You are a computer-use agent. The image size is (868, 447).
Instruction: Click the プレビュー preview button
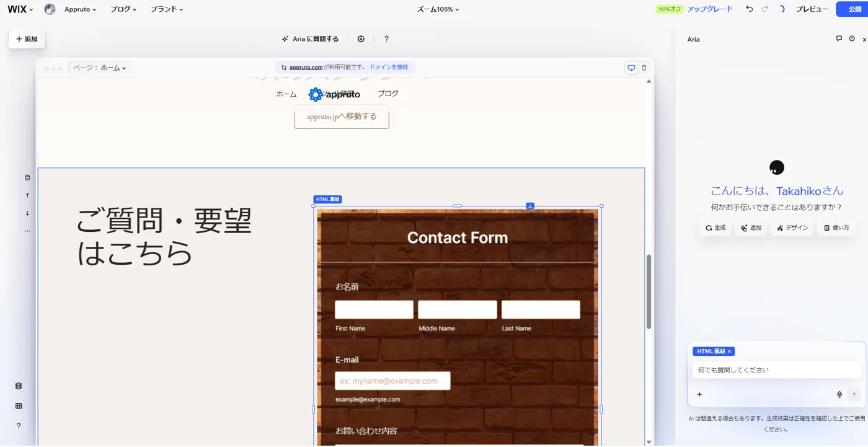click(x=812, y=9)
